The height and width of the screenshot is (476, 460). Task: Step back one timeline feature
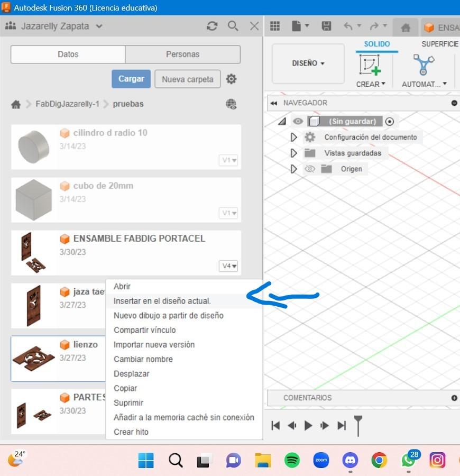click(x=292, y=426)
